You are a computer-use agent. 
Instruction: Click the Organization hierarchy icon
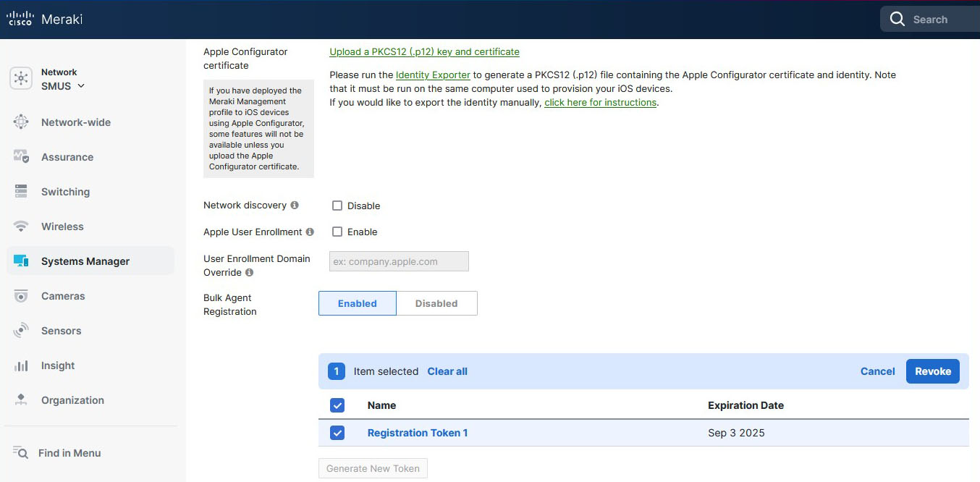point(21,400)
